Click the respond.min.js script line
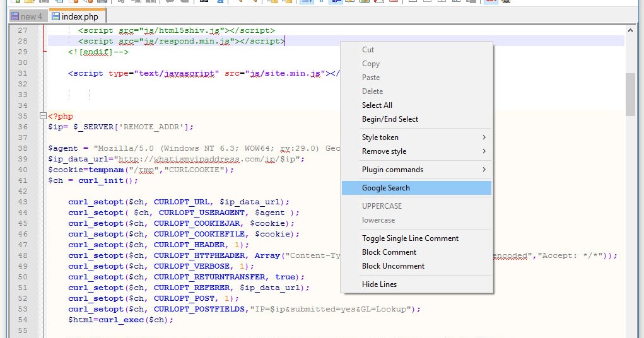The image size is (644, 338). click(181, 41)
